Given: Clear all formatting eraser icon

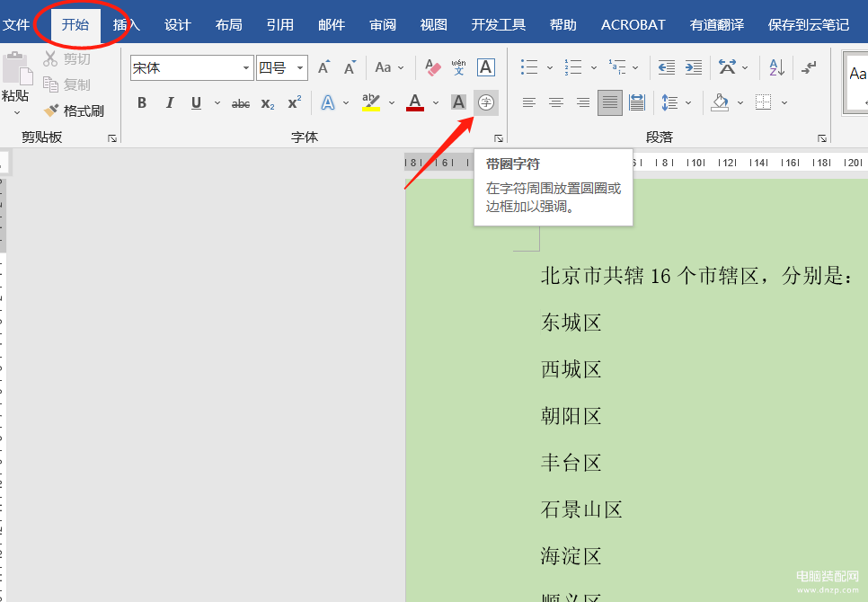Looking at the screenshot, I should tap(433, 67).
